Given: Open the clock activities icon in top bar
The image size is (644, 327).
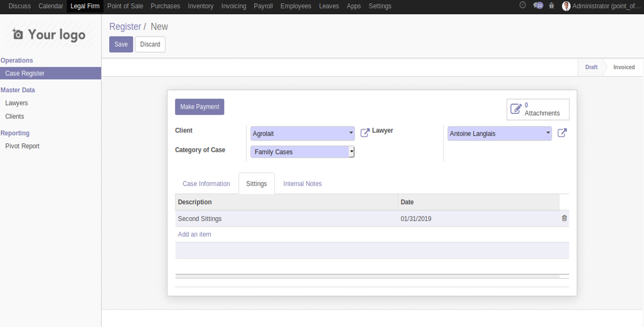Looking at the screenshot, I should [523, 5].
